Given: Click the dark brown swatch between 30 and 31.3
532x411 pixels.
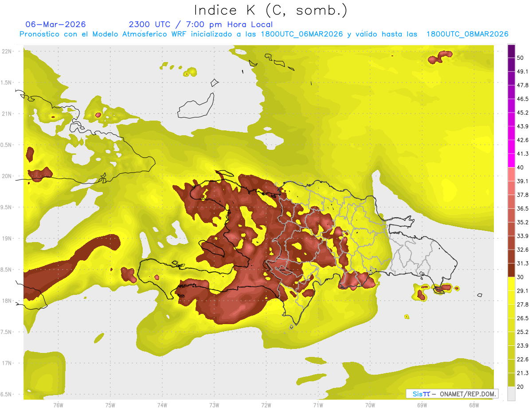Looking at the screenshot, I should [511, 270].
